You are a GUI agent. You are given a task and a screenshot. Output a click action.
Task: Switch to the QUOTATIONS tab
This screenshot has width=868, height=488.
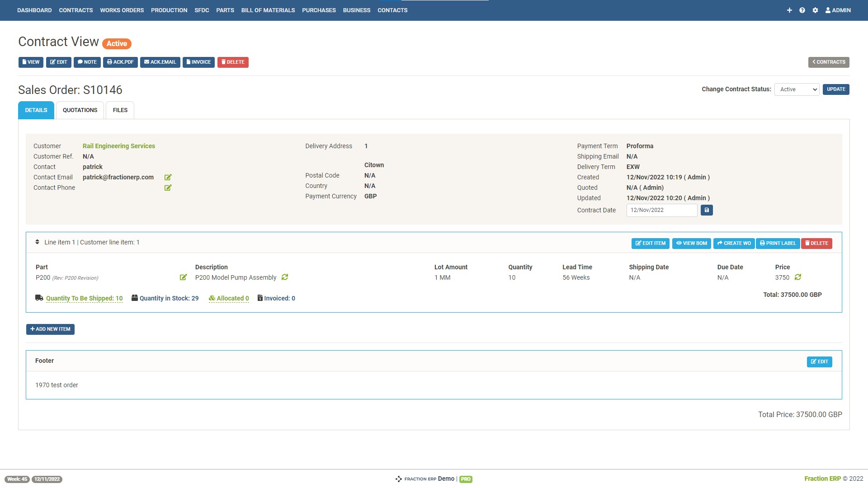coord(80,110)
